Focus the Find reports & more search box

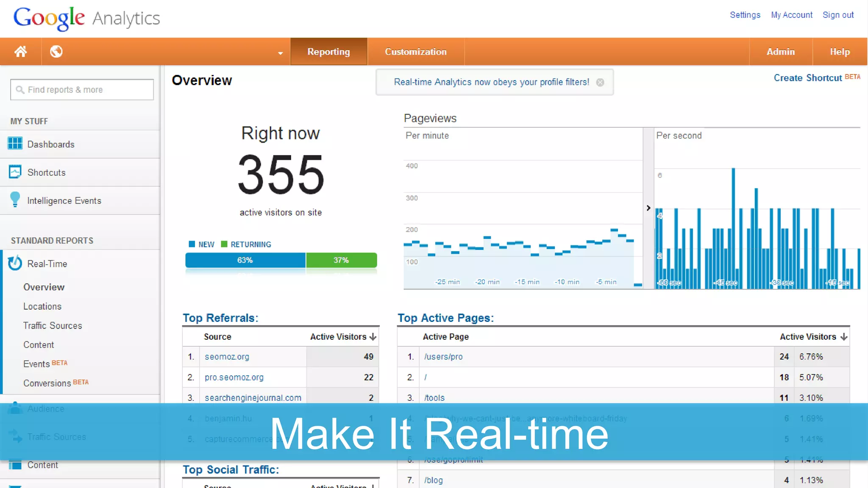tap(82, 90)
